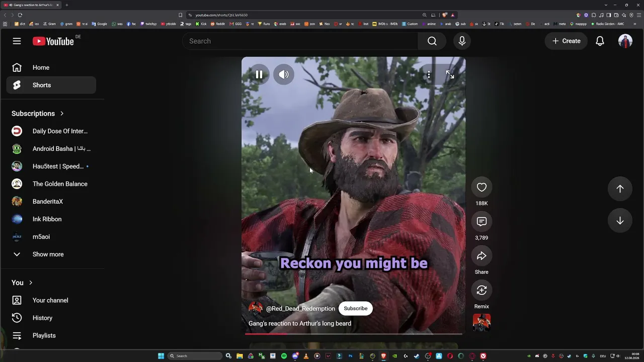Open the Brave Shields lion icon
Image resolution: width=644 pixels, height=362 pixels.
click(x=445, y=15)
